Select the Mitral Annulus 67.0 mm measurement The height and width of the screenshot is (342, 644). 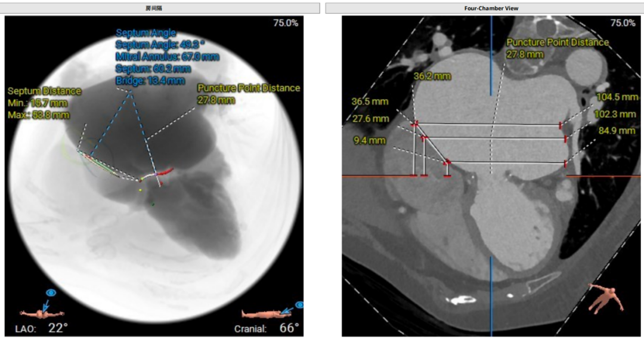pyautogui.click(x=167, y=56)
